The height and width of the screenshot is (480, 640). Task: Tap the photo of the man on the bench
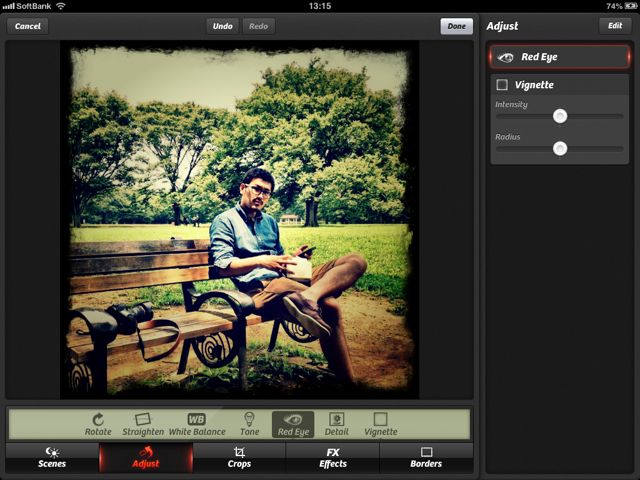(x=240, y=220)
